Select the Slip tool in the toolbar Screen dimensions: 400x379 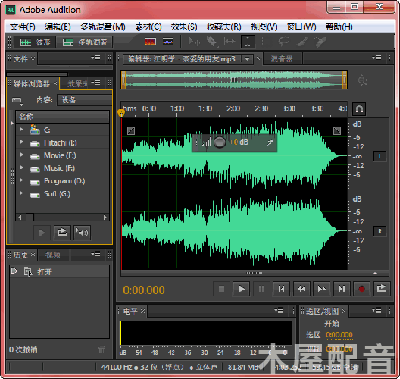229,42
